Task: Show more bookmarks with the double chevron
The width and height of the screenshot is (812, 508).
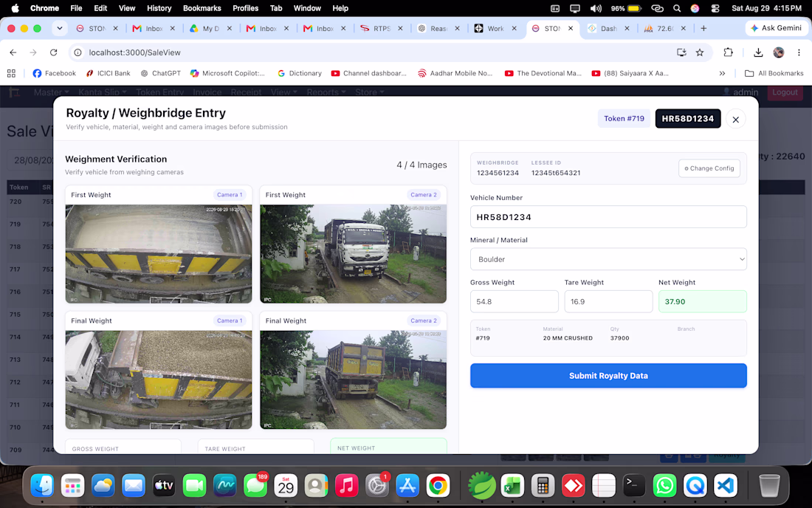Action: 722,74
